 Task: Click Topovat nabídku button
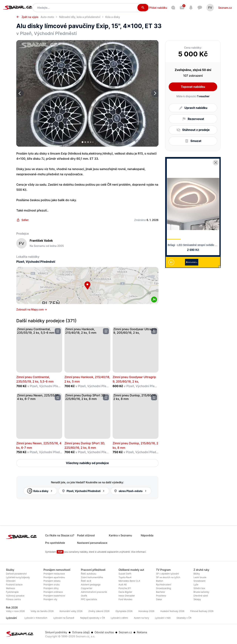[x=193, y=87]
